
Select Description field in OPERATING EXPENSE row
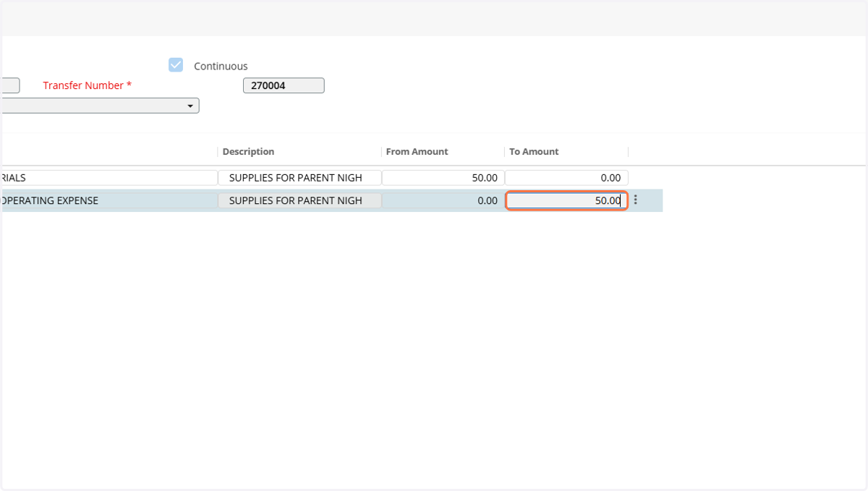(x=299, y=200)
